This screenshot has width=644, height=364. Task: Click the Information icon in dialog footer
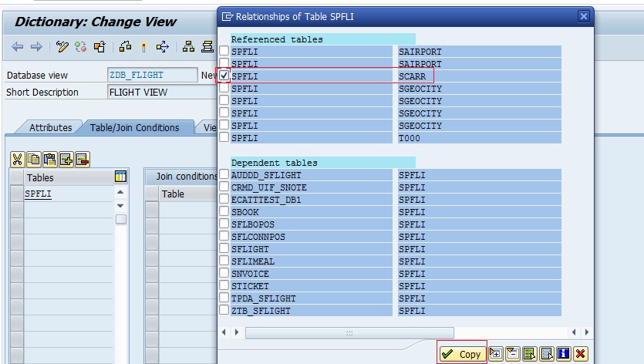tap(563, 354)
